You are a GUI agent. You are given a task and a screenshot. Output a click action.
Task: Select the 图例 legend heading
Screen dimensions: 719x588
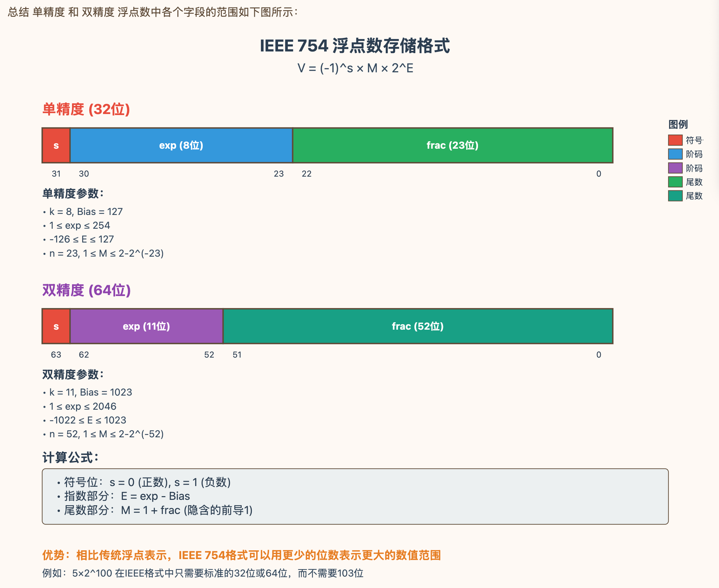pyautogui.click(x=678, y=124)
